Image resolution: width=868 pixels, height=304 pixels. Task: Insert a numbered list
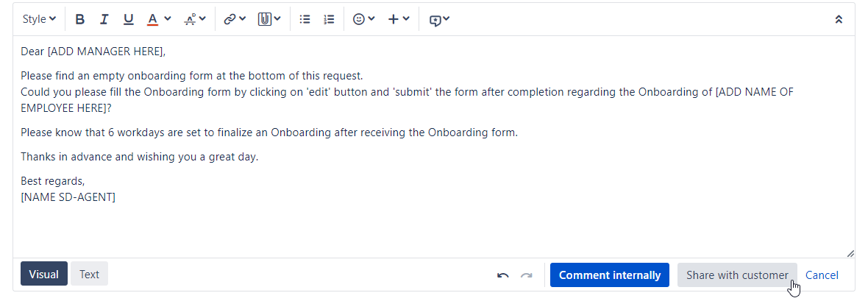pos(330,19)
